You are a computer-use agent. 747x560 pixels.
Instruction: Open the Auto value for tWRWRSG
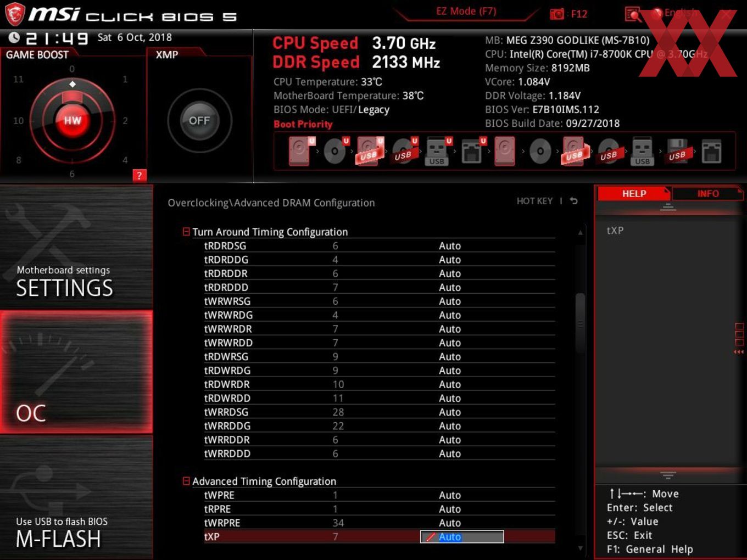point(450,301)
